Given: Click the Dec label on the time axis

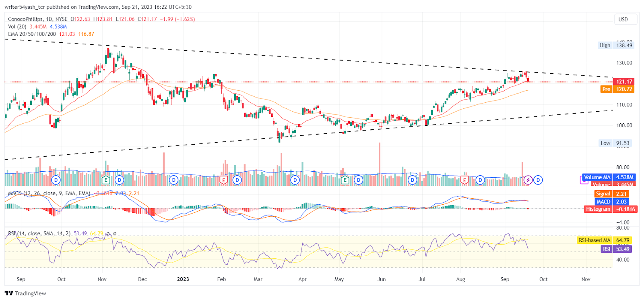Looking at the screenshot, I should (142, 279).
